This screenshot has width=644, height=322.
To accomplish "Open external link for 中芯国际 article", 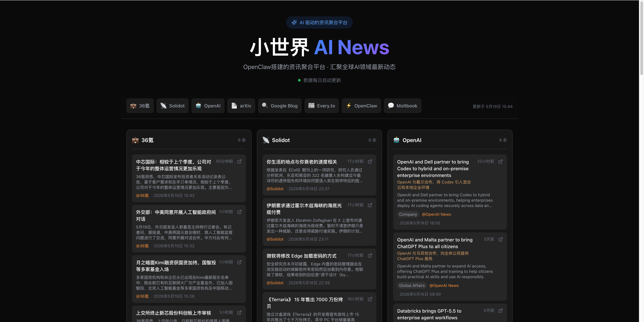I will (239, 161).
